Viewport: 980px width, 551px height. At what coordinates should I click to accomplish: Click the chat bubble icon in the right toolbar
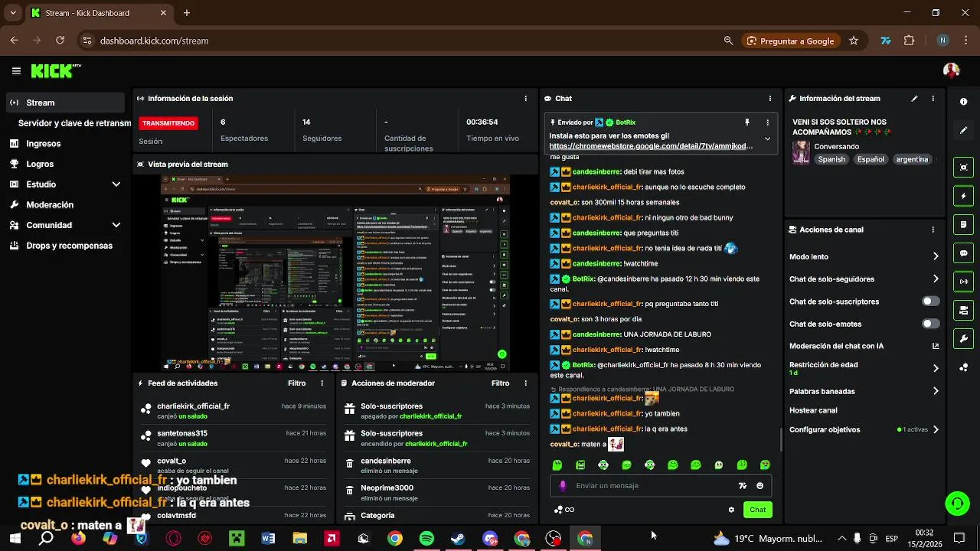point(963,253)
